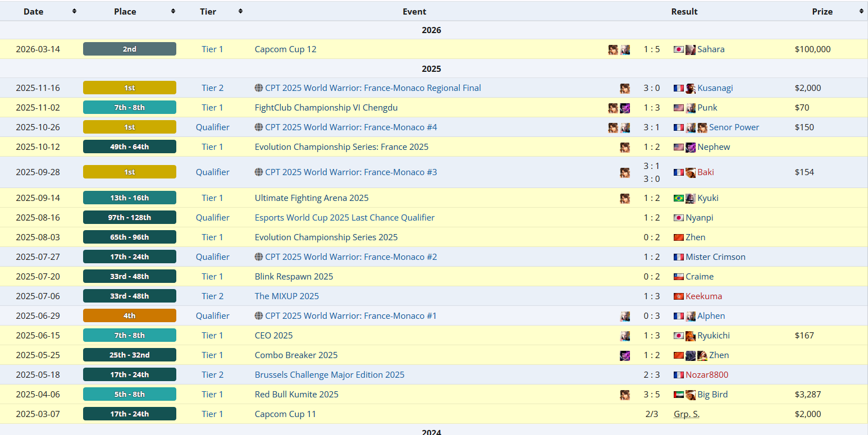Open Esports World Cup 2025 Last Chance Qualifier
This screenshot has width=868, height=435.
tap(345, 218)
